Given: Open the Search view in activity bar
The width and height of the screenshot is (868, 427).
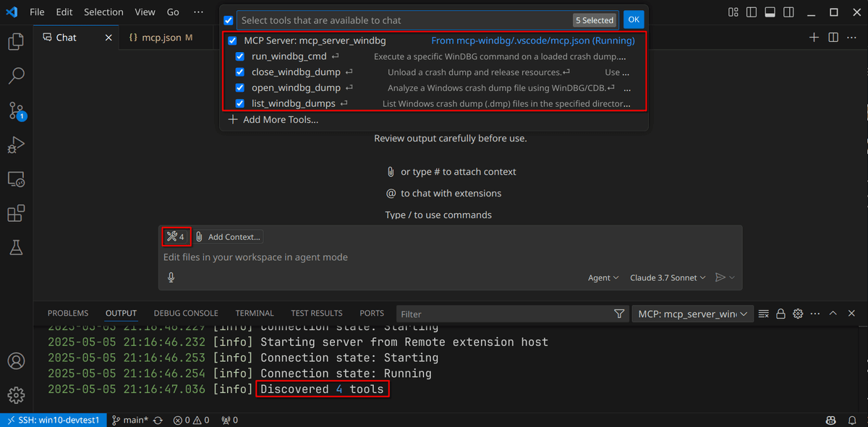Looking at the screenshot, I should [16, 76].
